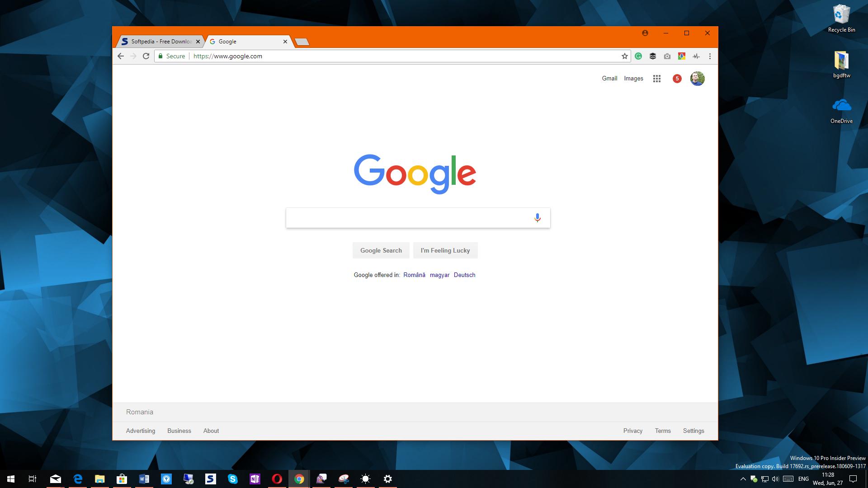Click the Google Search button
Screen dimensions: 868x488
click(380, 250)
